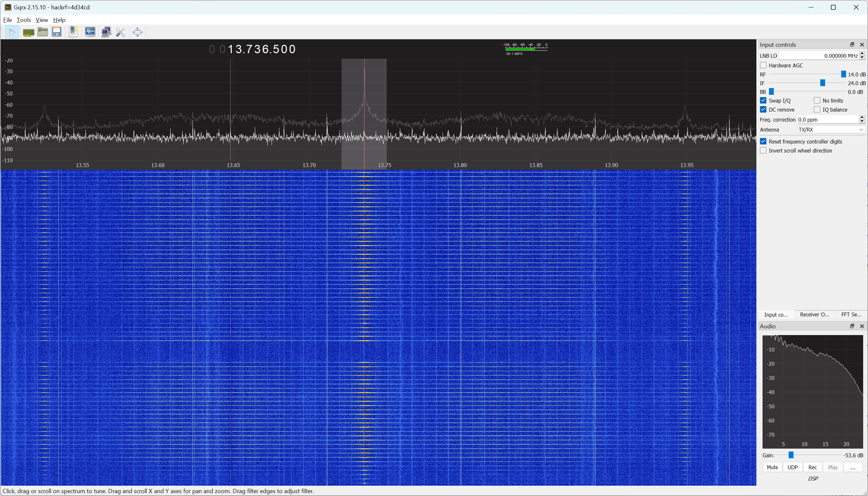Open audio options with the ... button
The height and width of the screenshot is (496, 868).
tap(853, 467)
